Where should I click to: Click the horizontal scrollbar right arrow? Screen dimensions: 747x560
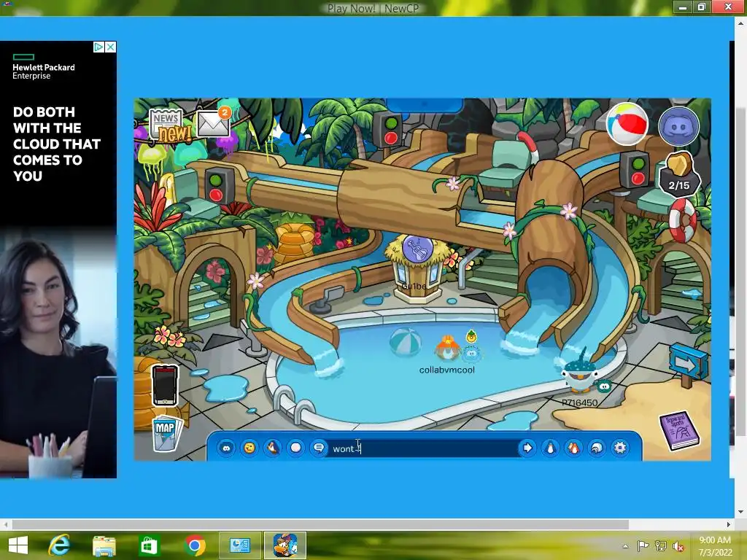coord(729,525)
